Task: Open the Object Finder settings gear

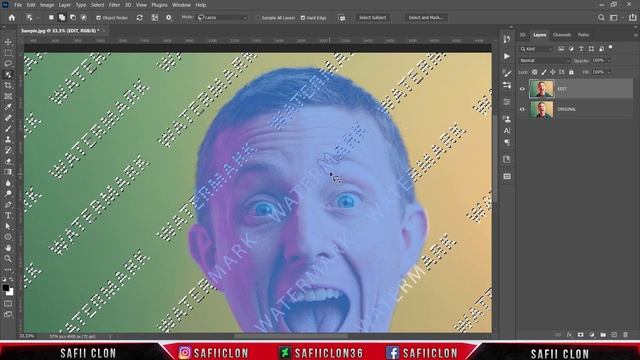Action: 169,18
